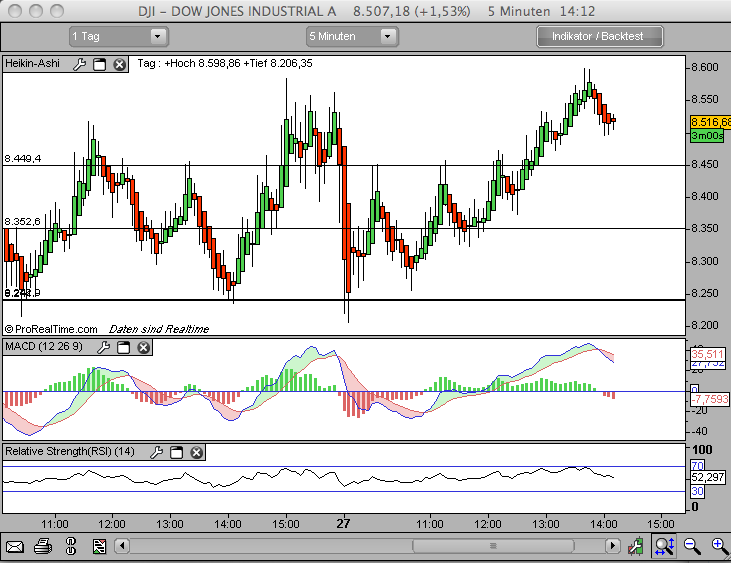Click the RSI 30 level label
731x563 pixels.
(697, 491)
